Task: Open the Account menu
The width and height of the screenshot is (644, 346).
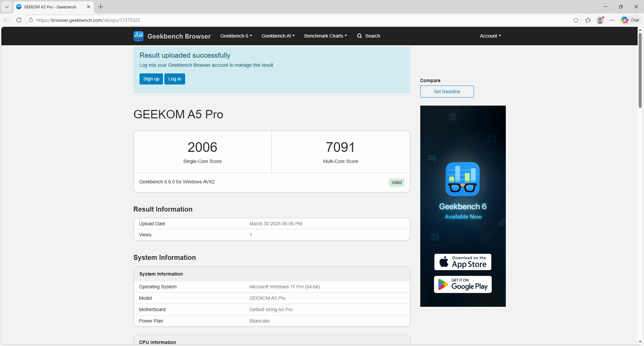Action: click(490, 36)
